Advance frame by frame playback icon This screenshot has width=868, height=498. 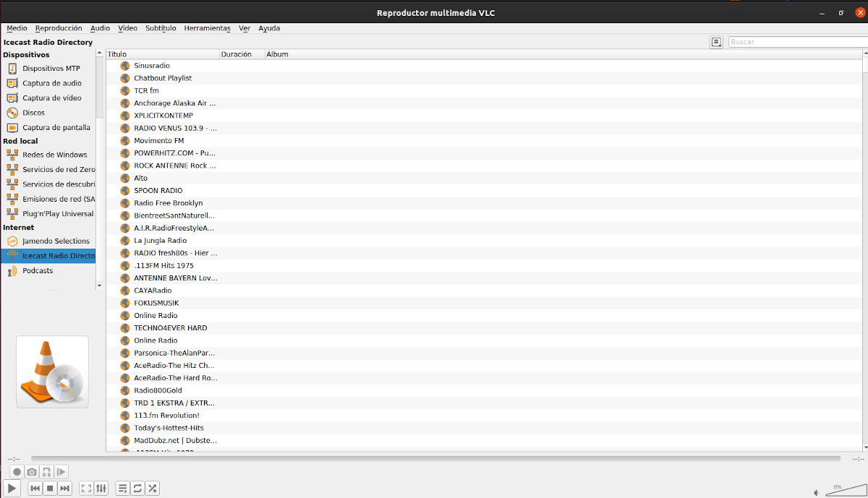click(x=61, y=471)
